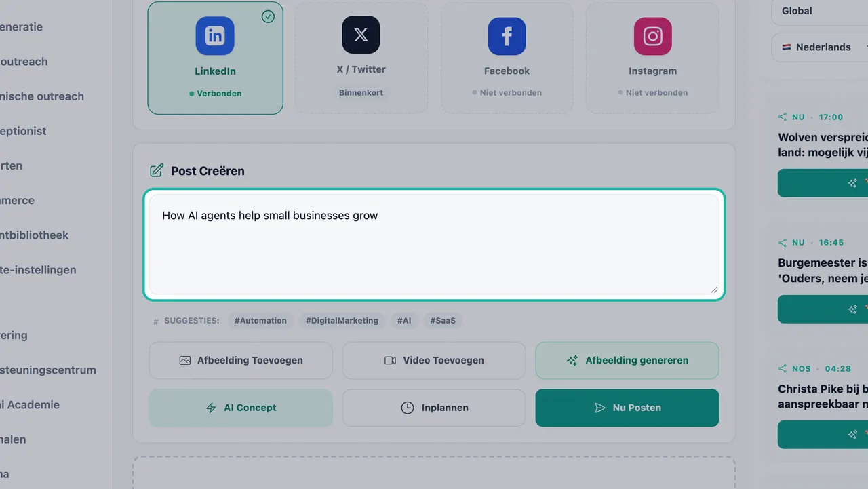Click the Afbeelding Toevoegen button

[x=241, y=360]
